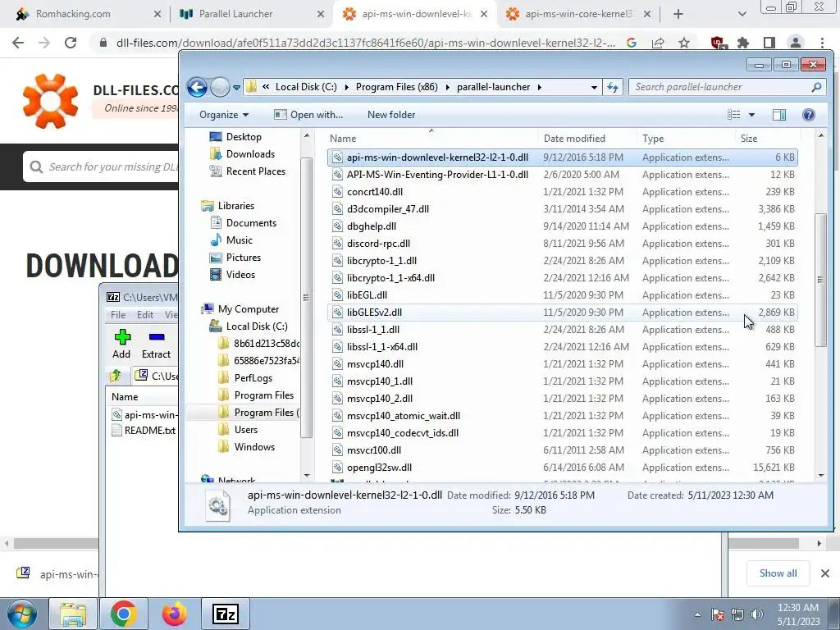Click 7-Zip taskbar icon
The width and height of the screenshot is (840, 630).
(x=226, y=614)
